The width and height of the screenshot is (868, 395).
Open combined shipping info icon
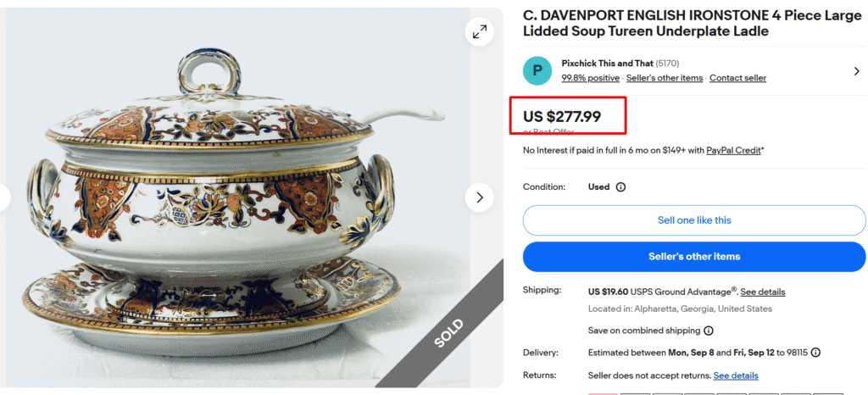[x=709, y=331]
